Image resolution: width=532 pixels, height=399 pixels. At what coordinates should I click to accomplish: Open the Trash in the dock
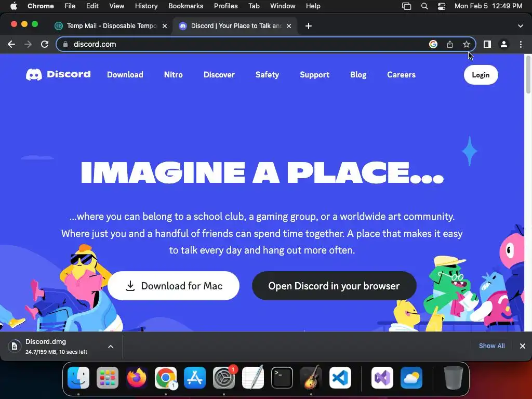click(453, 378)
